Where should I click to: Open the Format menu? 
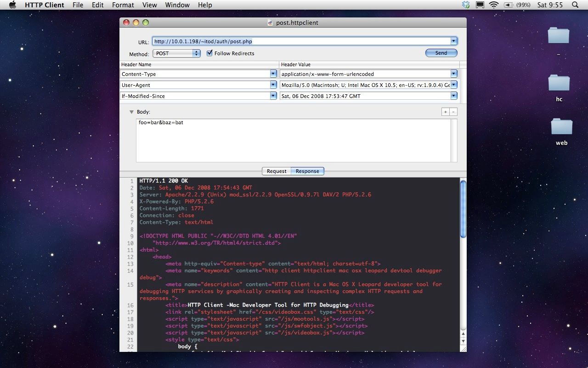pyautogui.click(x=123, y=5)
